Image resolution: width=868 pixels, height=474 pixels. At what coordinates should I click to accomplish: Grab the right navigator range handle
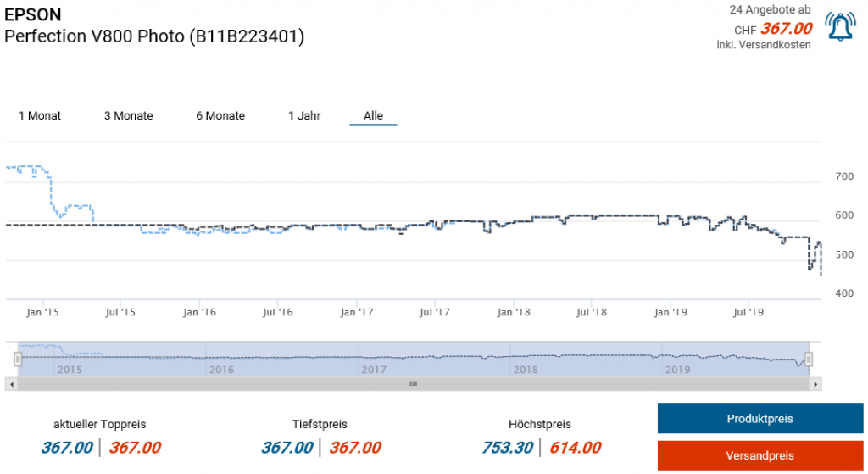click(x=809, y=359)
